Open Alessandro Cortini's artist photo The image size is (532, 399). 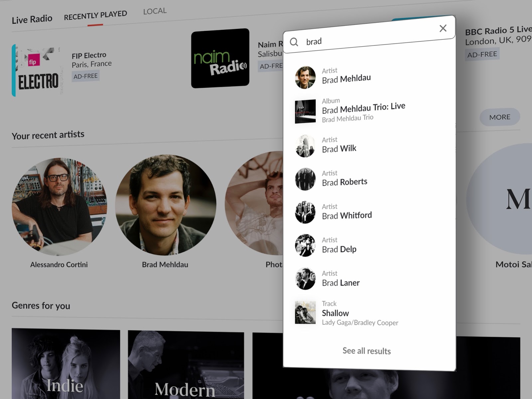click(60, 206)
